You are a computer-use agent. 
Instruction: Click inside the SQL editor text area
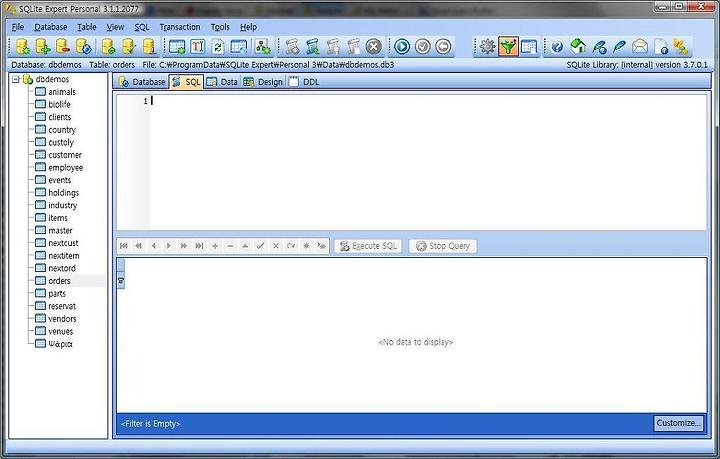(x=428, y=162)
